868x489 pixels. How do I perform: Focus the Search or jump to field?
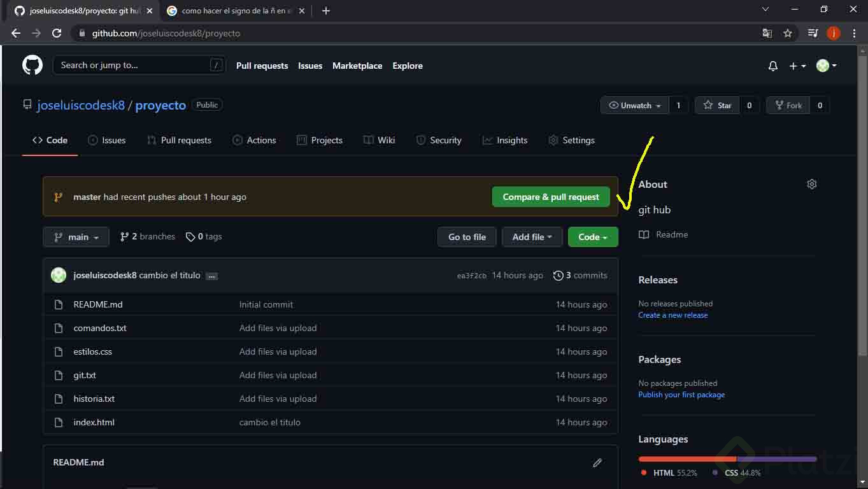[139, 65]
